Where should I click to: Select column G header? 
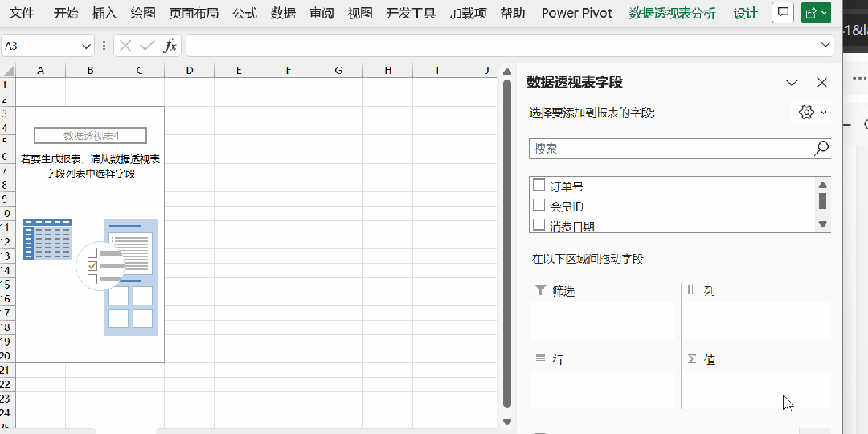pyautogui.click(x=338, y=70)
